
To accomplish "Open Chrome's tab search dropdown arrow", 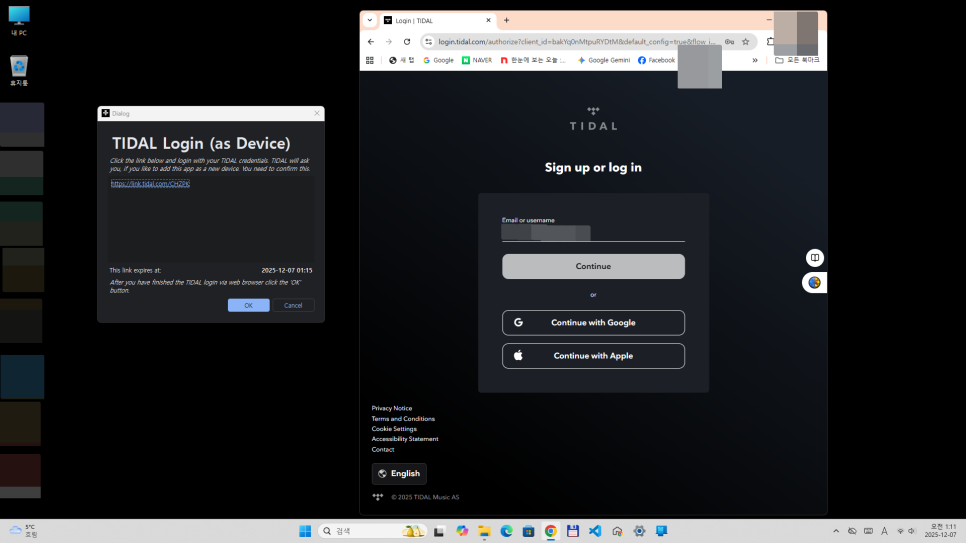I will click(370, 20).
